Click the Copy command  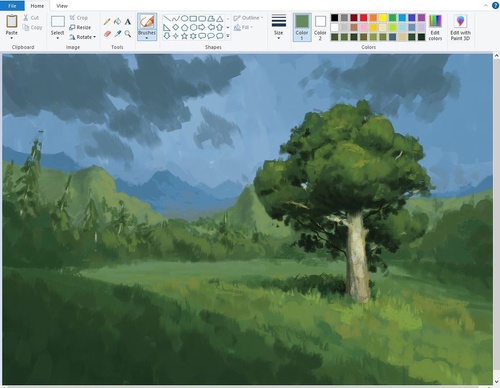(x=33, y=27)
